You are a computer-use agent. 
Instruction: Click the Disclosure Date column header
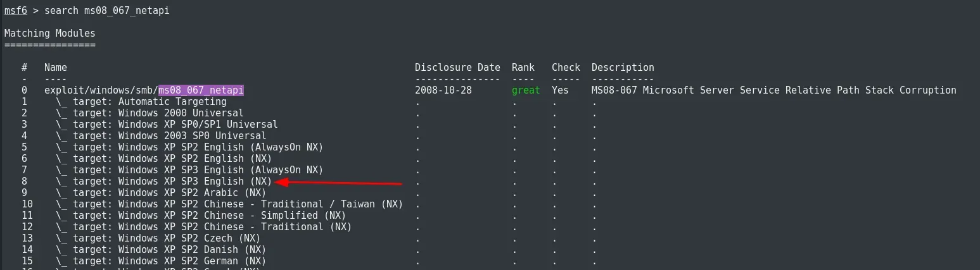tap(457, 68)
